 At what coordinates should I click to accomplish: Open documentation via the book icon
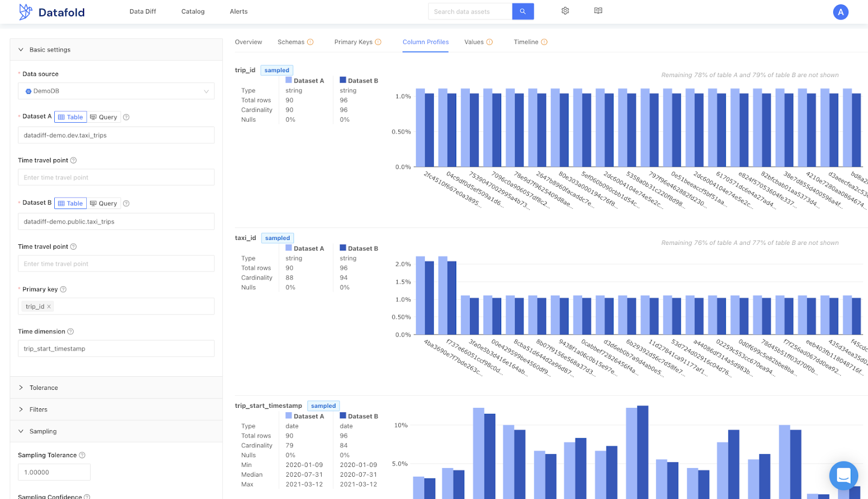tap(598, 11)
